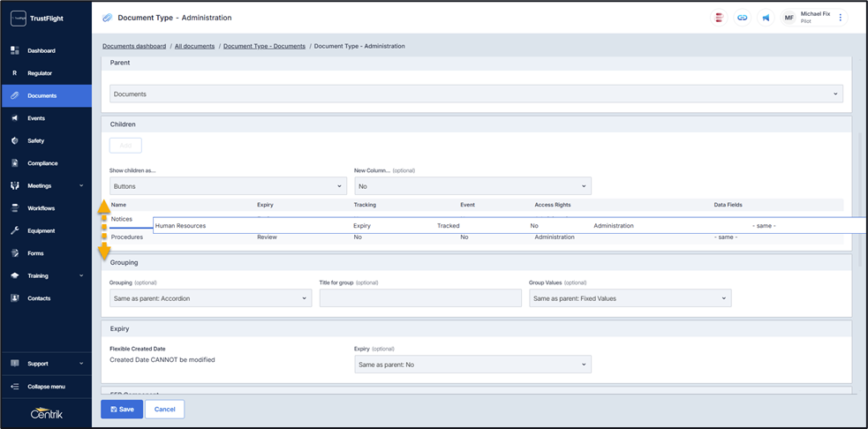This screenshot has width=868, height=429.
Task: Click the red stacked icon in header
Action: tap(720, 18)
